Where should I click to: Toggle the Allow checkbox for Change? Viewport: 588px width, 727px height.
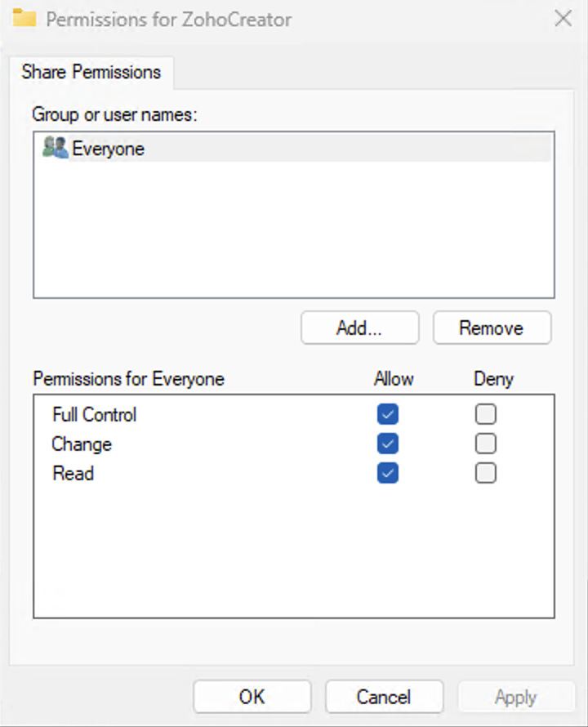click(388, 444)
